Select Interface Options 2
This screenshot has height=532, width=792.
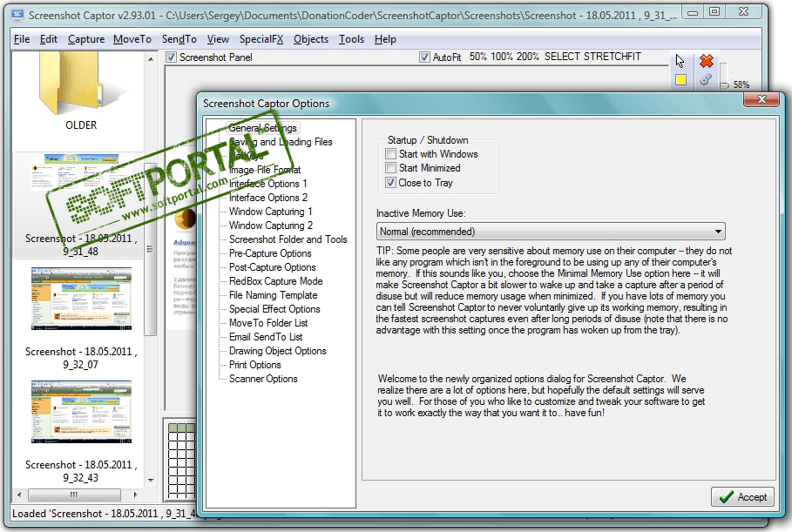[268, 198]
